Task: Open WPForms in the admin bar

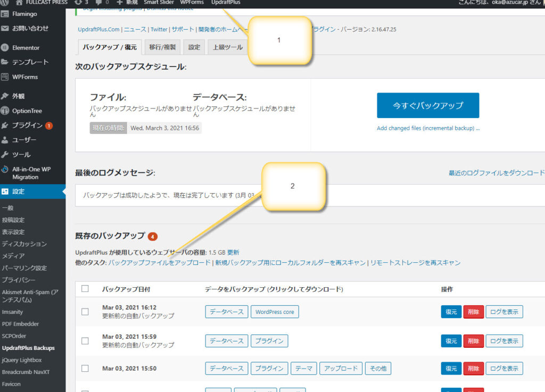Action: (192, 3)
